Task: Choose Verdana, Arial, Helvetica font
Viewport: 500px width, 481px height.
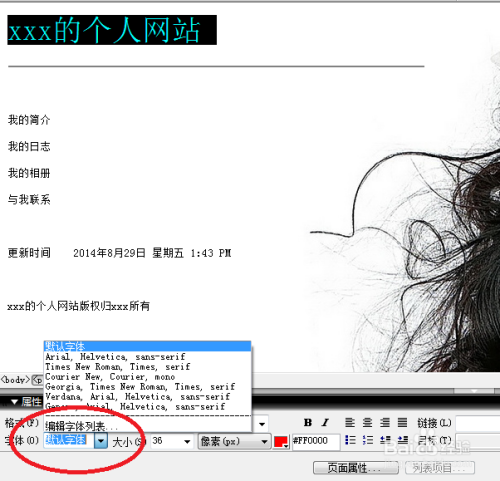Action: (x=147, y=397)
